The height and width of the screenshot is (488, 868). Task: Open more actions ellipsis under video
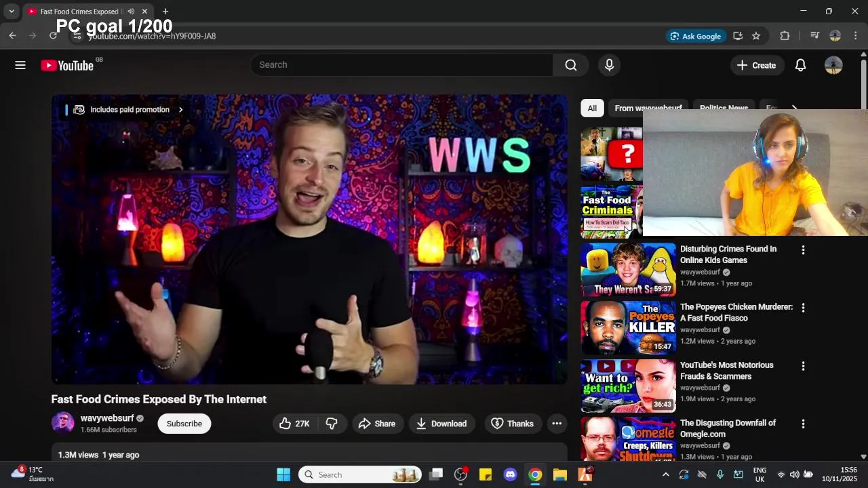click(x=557, y=424)
